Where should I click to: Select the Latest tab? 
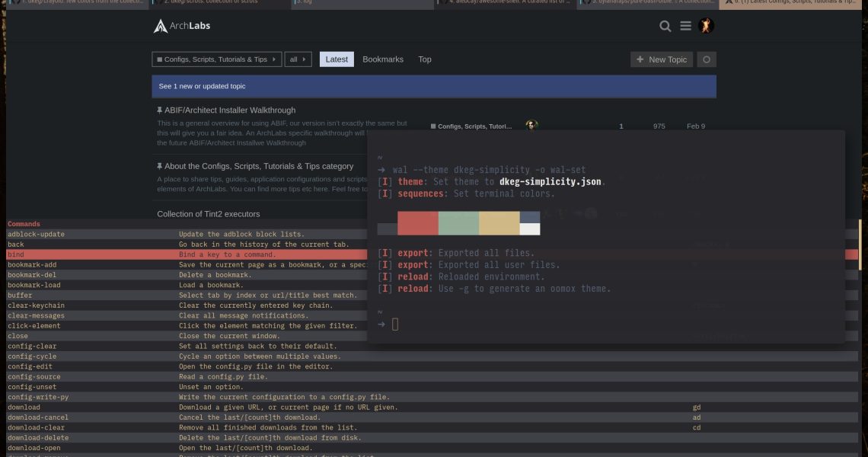[337, 59]
